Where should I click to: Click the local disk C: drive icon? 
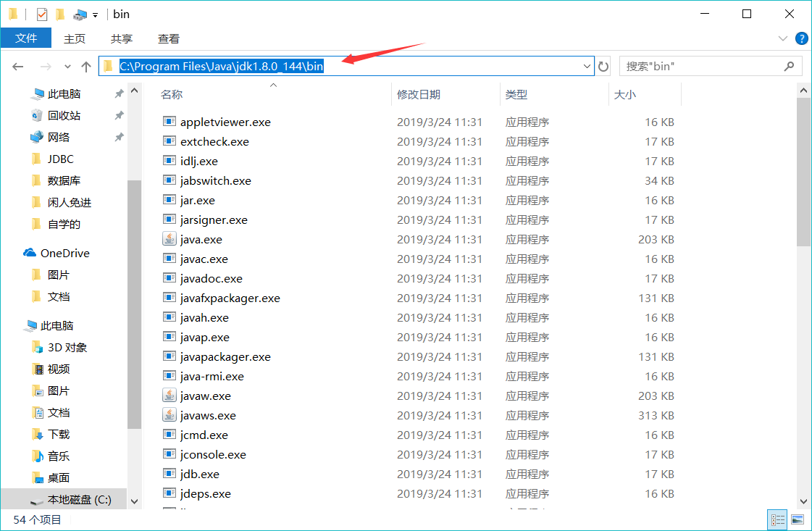(x=37, y=500)
